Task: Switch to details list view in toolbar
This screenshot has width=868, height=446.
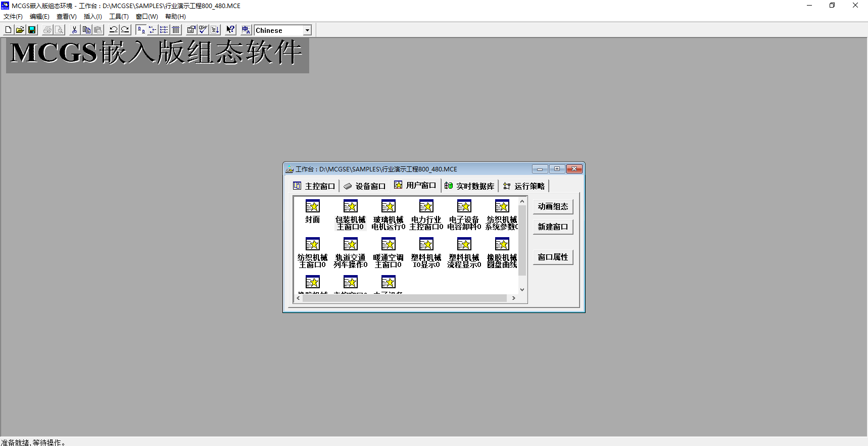Action: 176,30
